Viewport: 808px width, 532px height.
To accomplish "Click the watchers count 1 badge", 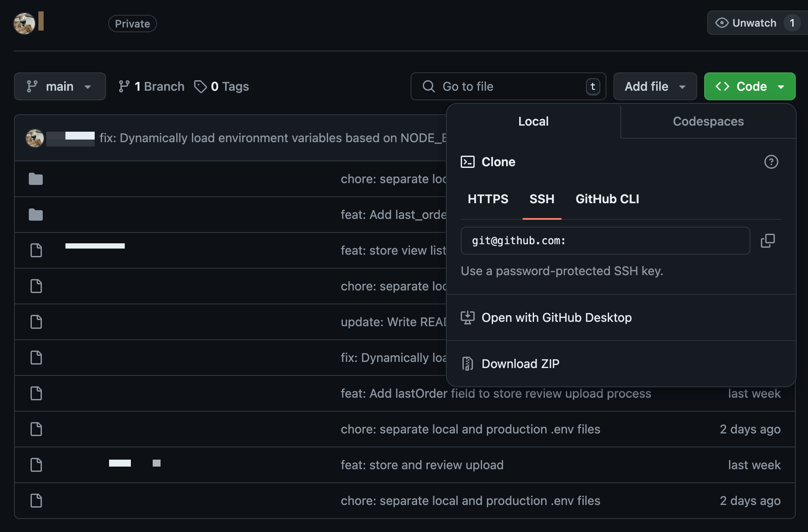I will tap(792, 23).
